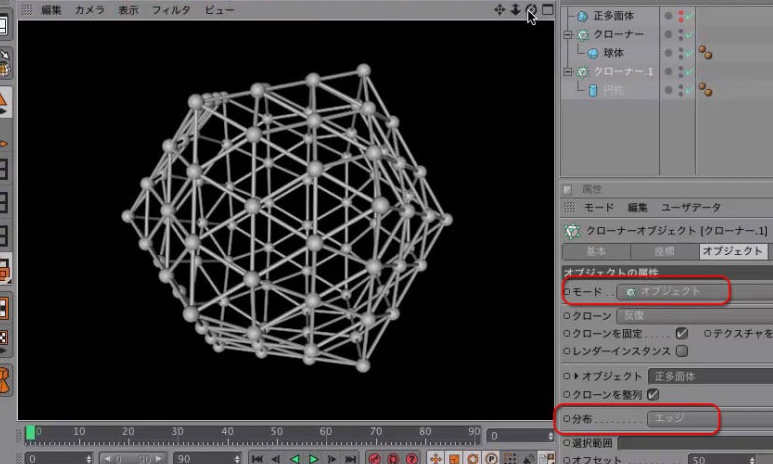Click the red record keyframe button
The image size is (773, 464).
click(x=375, y=459)
